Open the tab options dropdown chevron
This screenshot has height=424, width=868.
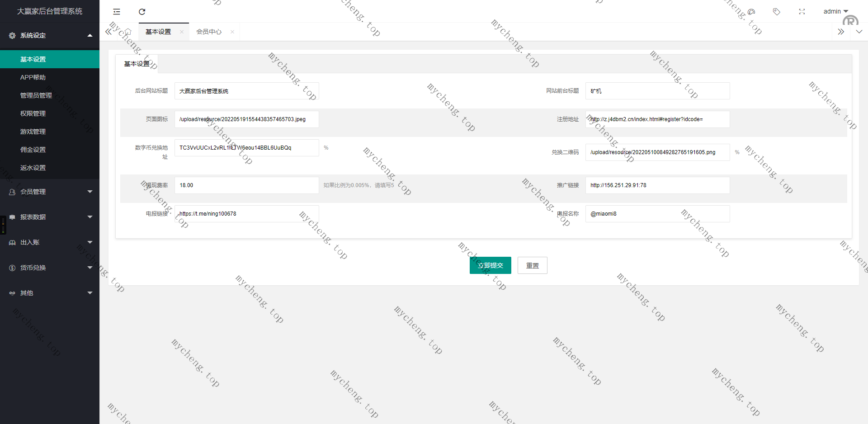[x=859, y=32]
